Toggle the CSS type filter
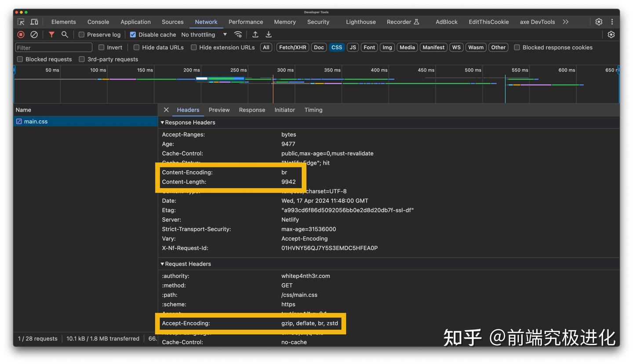The width and height of the screenshot is (633, 364). click(337, 47)
